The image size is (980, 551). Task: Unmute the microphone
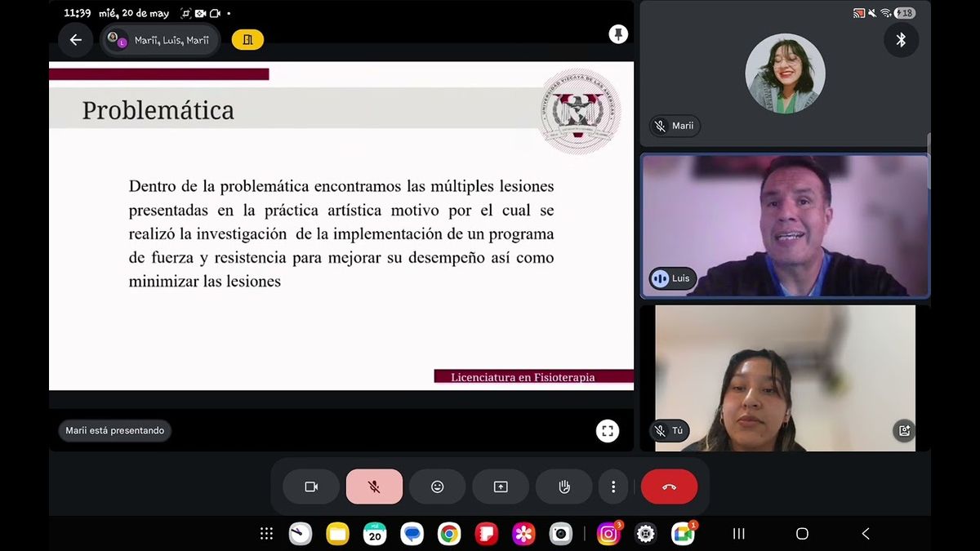click(374, 487)
